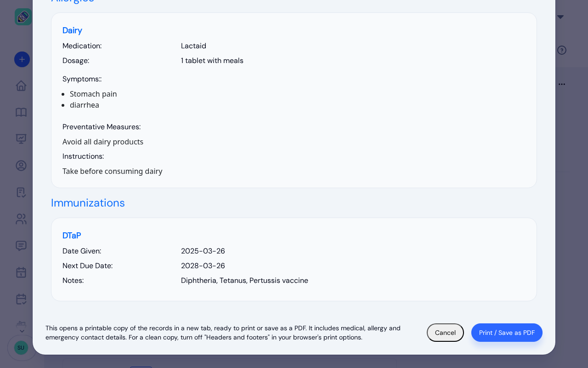The width and height of the screenshot is (588, 368).
Task: Click 'Avoid all dairy products' text
Action: click(103, 142)
